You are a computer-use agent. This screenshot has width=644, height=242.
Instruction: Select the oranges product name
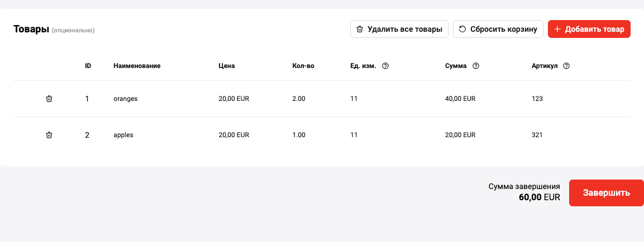tap(125, 99)
